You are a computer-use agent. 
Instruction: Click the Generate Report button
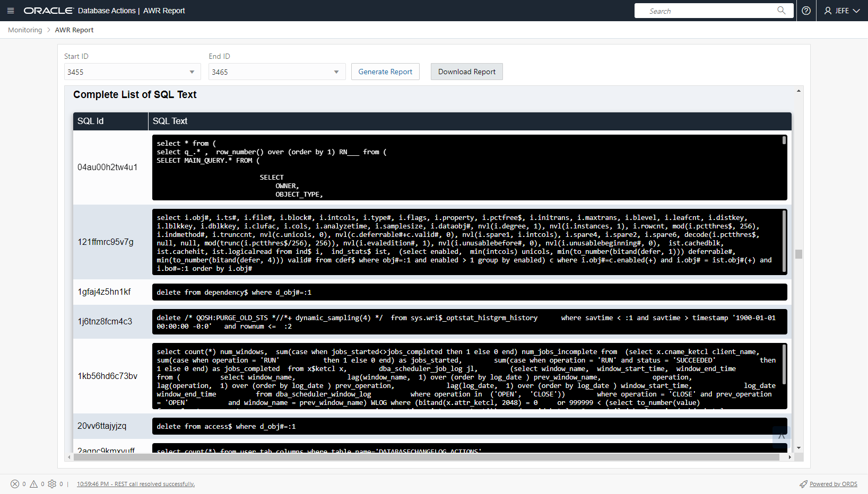coord(385,72)
